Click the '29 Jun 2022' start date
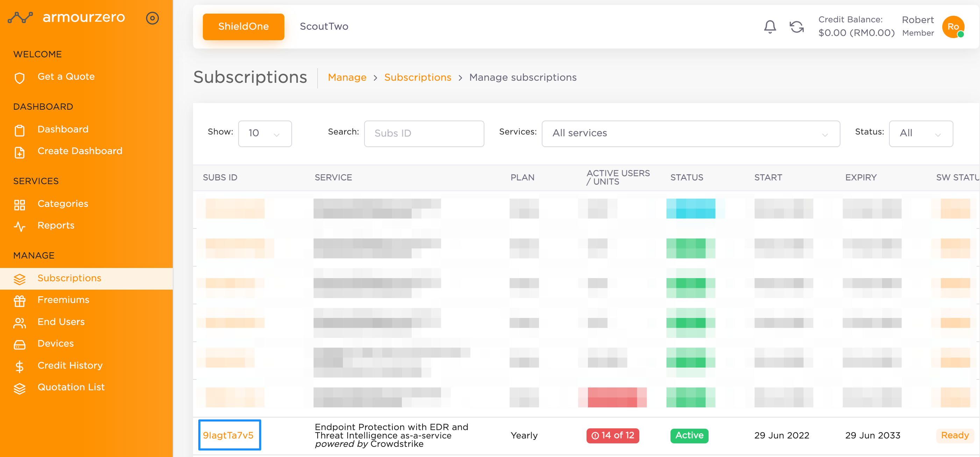Screen dimensions: 980x457 click(x=782, y=435)
